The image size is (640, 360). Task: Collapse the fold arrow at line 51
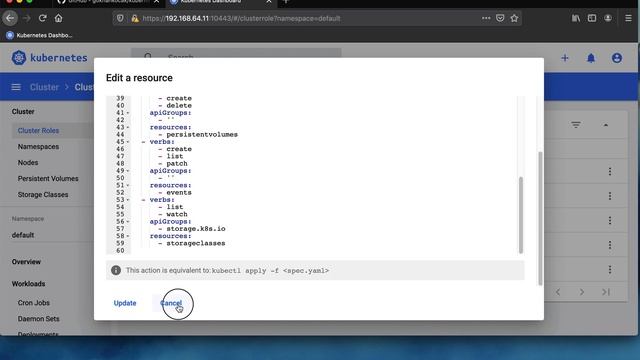128,185
